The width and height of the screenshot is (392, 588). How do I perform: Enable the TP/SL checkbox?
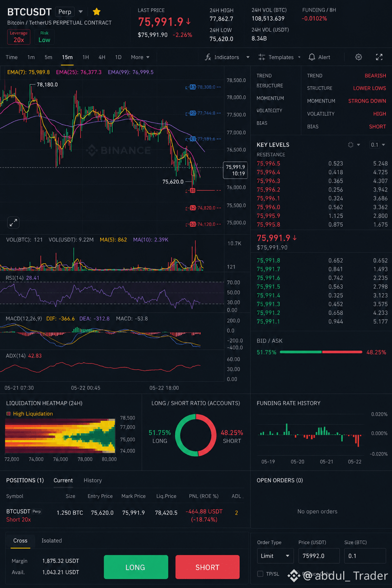(260, 574)
